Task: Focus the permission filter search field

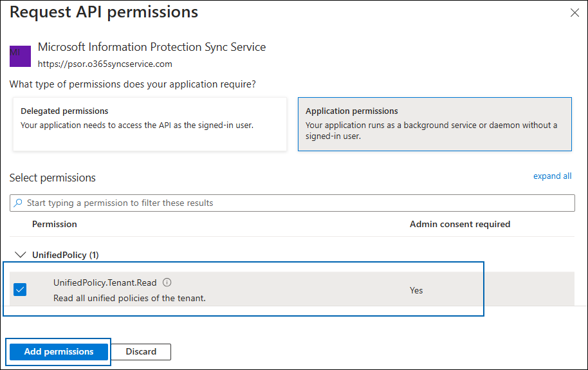Action: coord(296,203)
